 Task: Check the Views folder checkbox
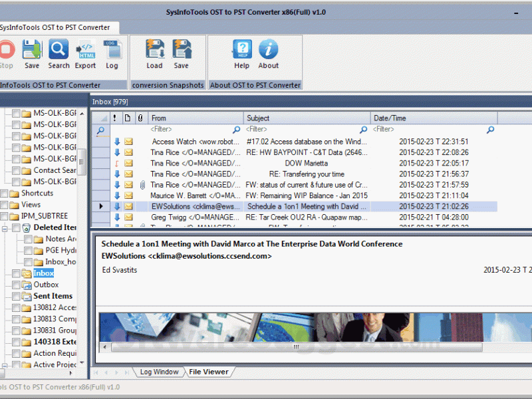[x=4, y=205]
